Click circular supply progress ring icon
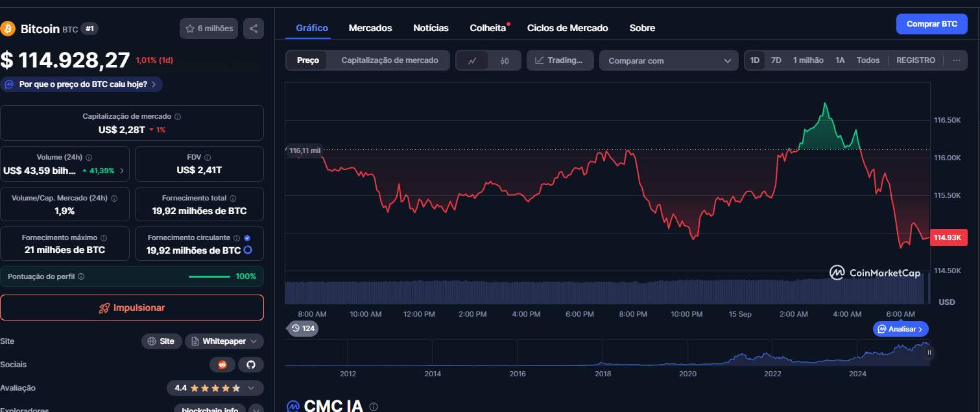Image resolution: width=980 pixels, height=412 pixels. click(248, 250)
